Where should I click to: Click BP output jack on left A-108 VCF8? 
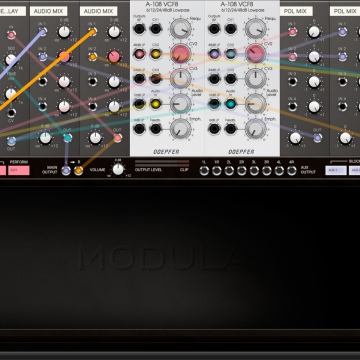pos(139,29)
